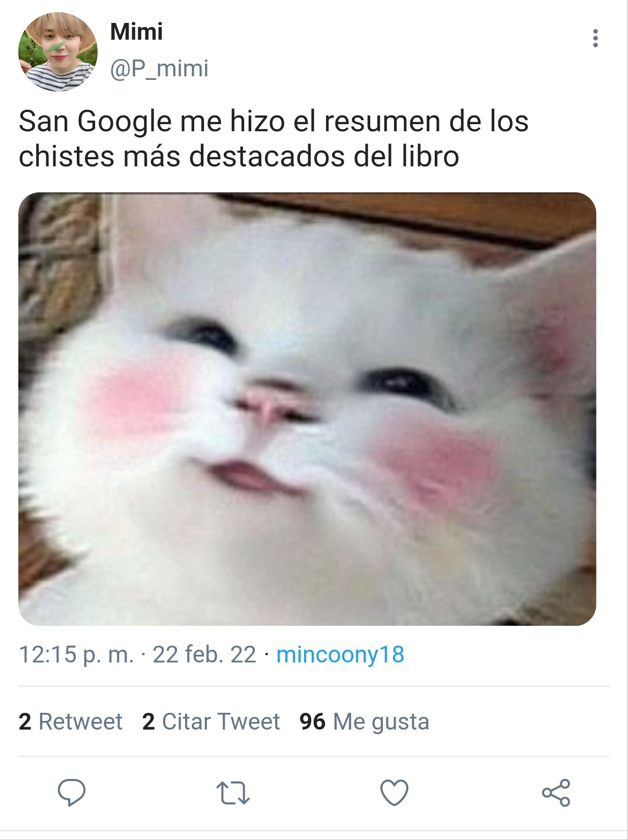The height and width of the screenshot is (840, 628).
Task: Click the tweet text about San Google
Action: coord(274,138)
